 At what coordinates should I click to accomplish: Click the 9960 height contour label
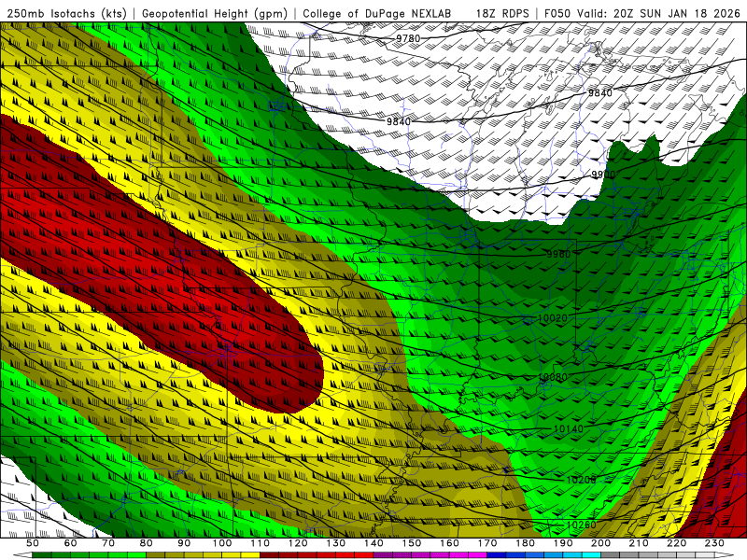coord(558,254)
